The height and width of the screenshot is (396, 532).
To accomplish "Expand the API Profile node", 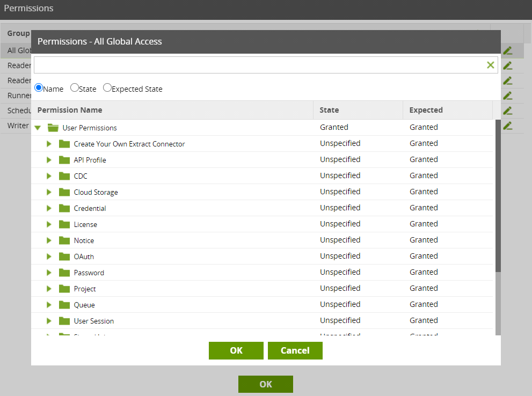I will (x=49, y=160).
